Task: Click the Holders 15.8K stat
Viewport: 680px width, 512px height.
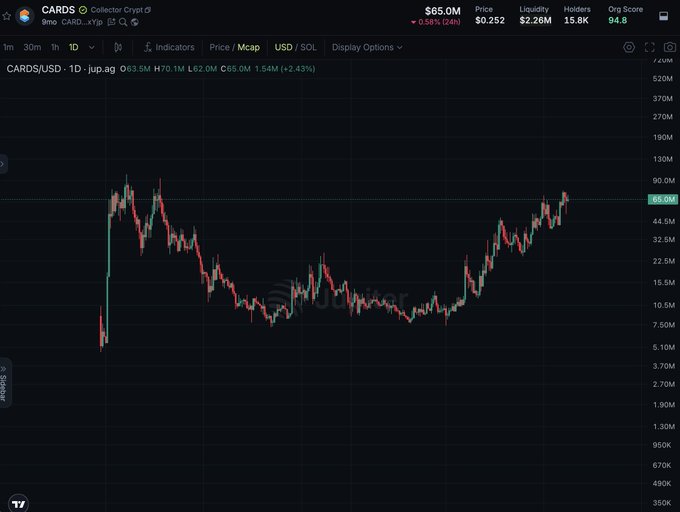Action: 577,15
